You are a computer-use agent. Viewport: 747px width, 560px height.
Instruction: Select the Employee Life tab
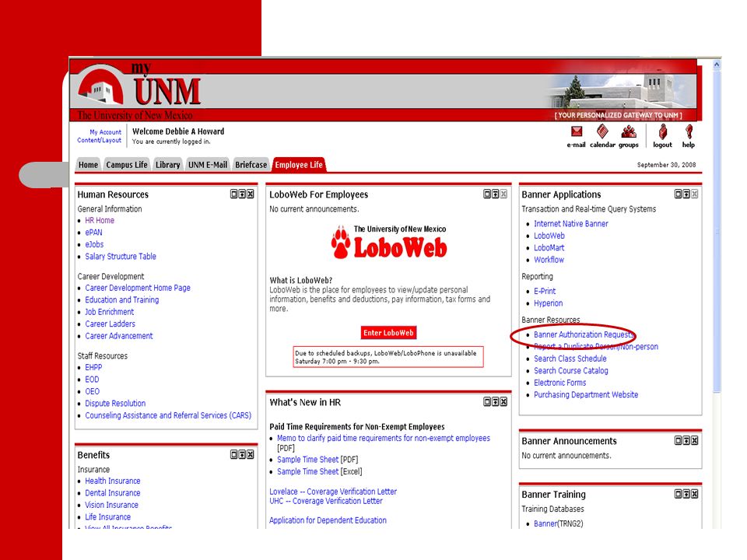[x=299, y=165]
